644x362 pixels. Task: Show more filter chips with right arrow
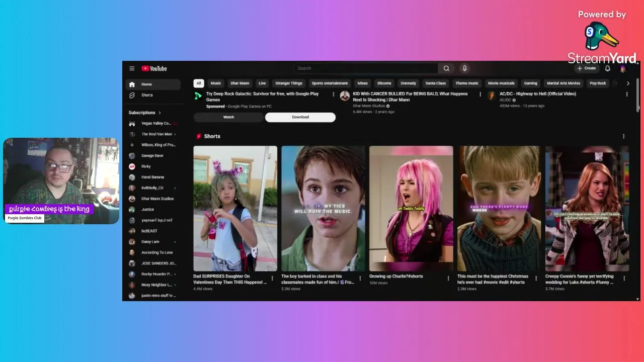pos(628,83)
